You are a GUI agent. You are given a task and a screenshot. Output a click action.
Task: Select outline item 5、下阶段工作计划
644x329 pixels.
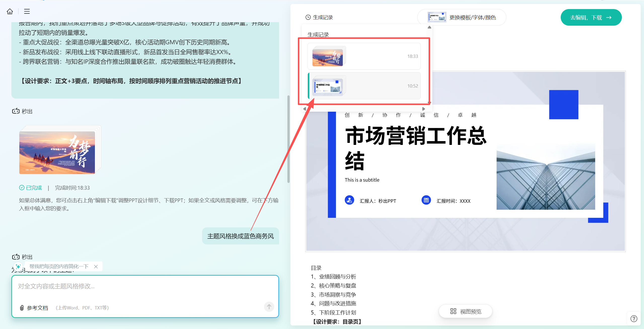[x=333, y=313]
